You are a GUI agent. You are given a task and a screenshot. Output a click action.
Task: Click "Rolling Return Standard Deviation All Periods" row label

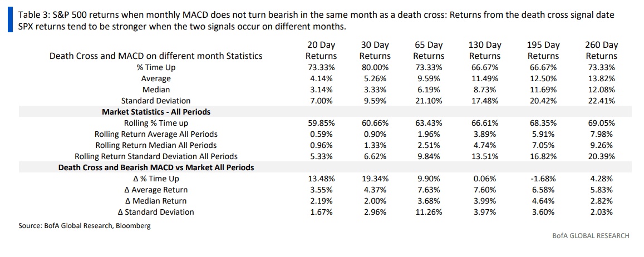tap(156, 156)
